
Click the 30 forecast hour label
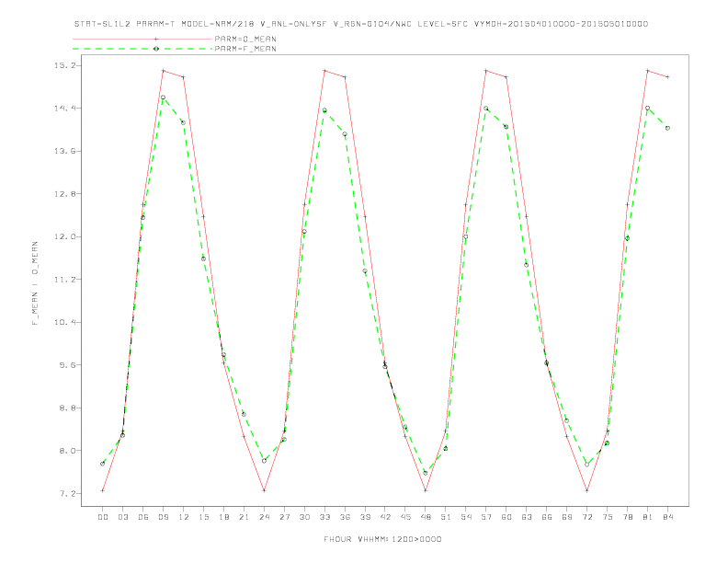(304, 517)
